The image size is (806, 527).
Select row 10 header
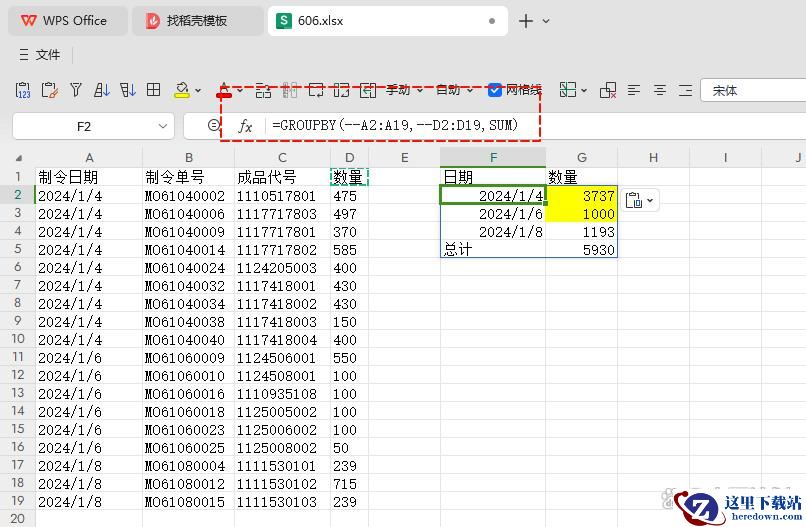(x=17, y=339)
